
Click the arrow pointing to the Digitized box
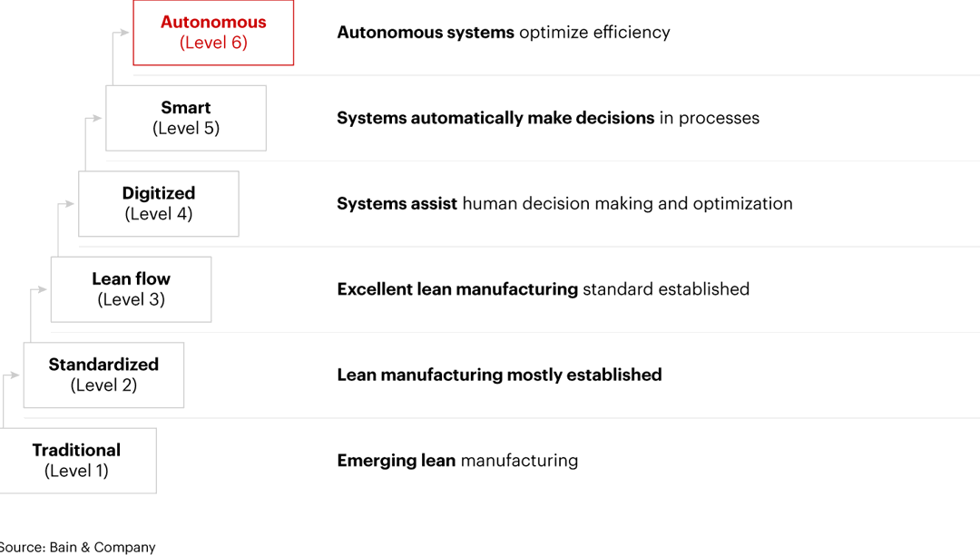[69, 204]
